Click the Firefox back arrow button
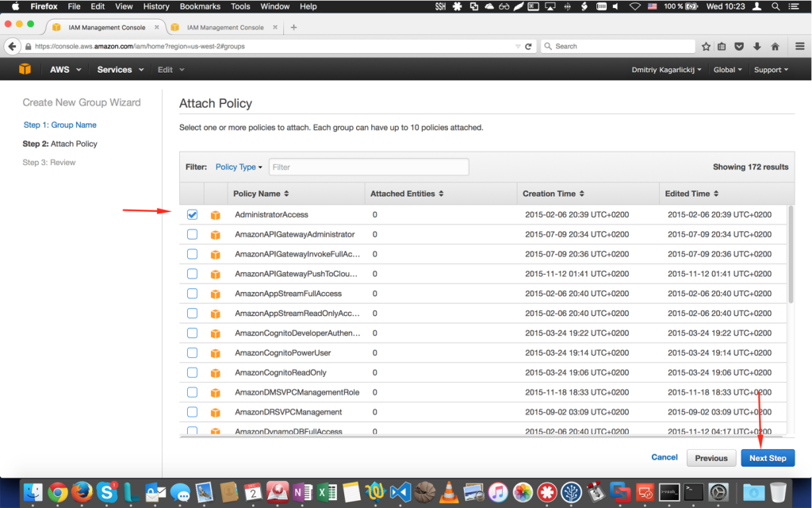Image resolution: width=812 pixels, height=508 pixels. point(13,46)
